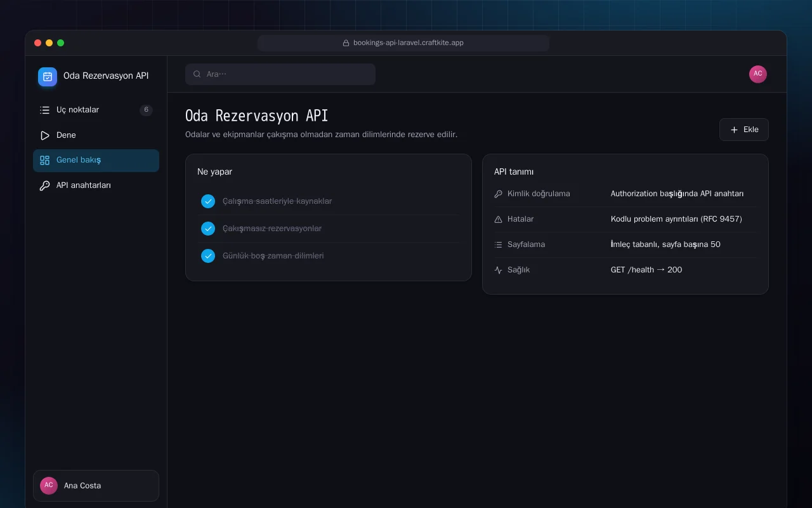Click the subtitle starting with Odalar ve ekipmanlar
The image size is (812, 508).
pos(321,135)
